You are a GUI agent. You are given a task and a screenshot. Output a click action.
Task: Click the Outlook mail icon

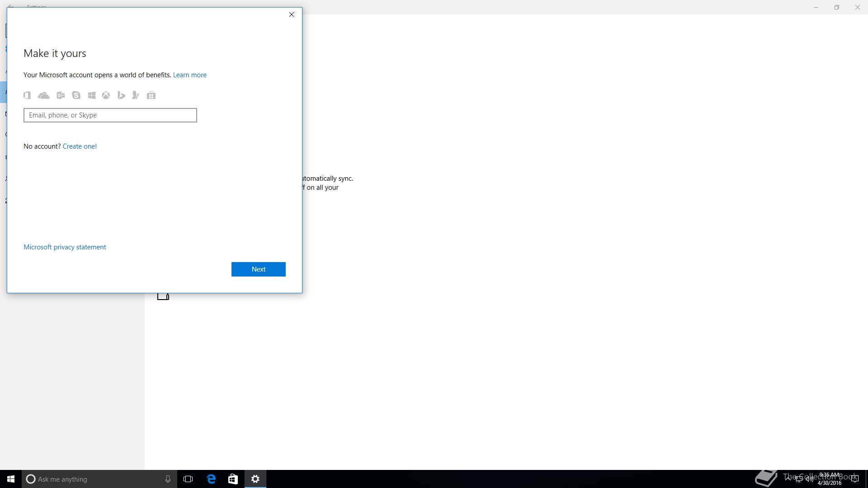click(x=61, y=95)
